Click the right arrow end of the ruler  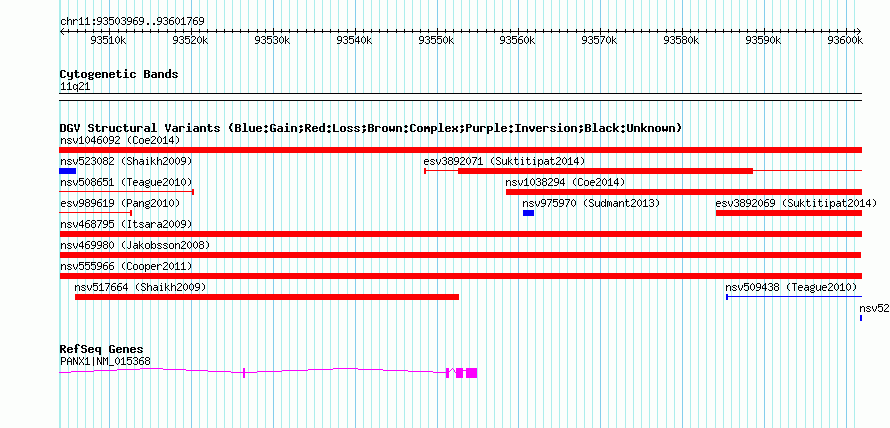pos(859,31)
